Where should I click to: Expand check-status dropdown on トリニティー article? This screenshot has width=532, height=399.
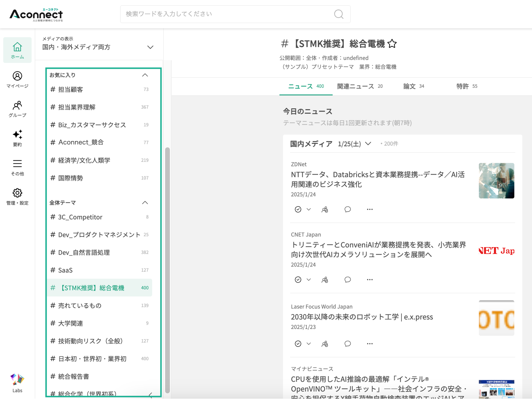(x=309, y=280)
